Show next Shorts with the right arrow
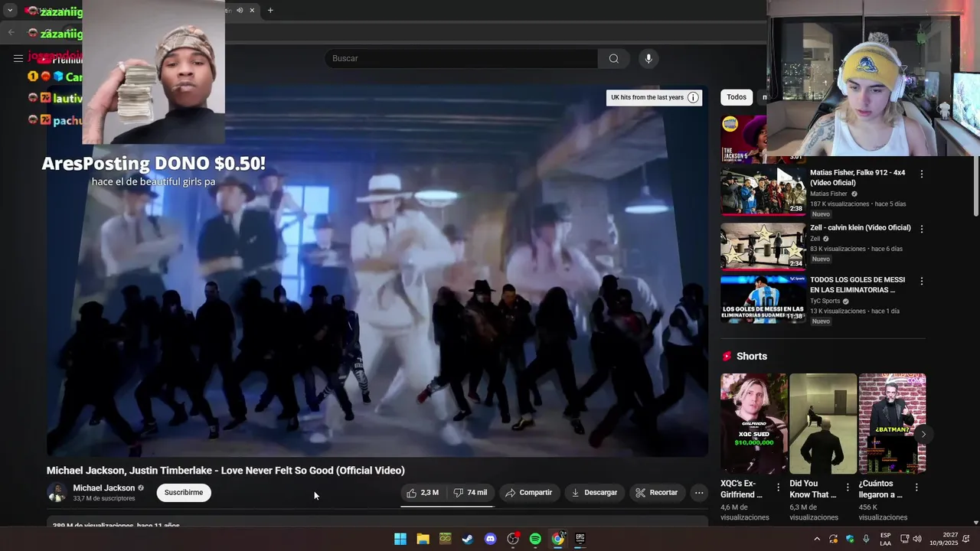This screenshot has width=980, height=551. click(x=923, y=434)
